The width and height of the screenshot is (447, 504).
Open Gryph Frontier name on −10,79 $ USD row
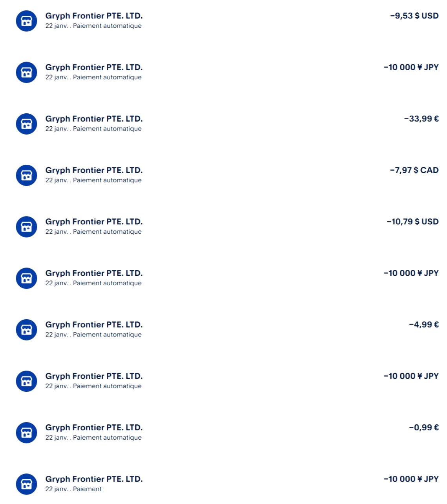point(94,222)
